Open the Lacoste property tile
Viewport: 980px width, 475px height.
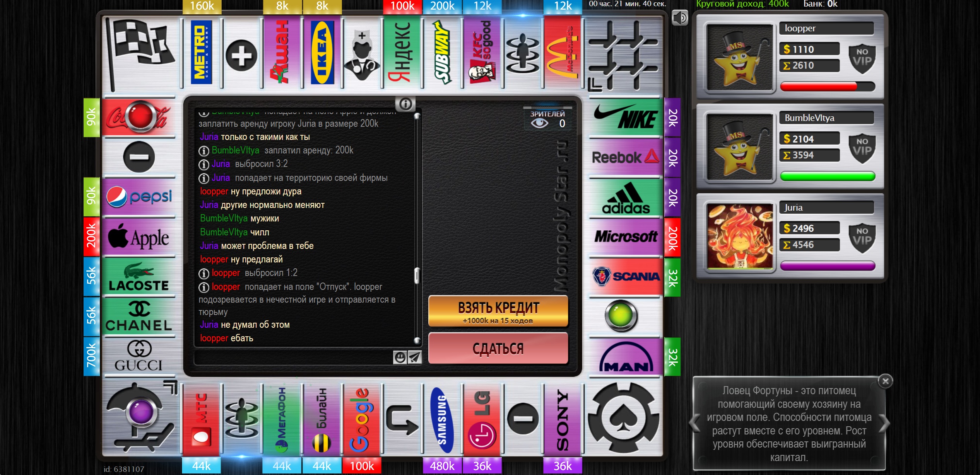tap(139, 277)
